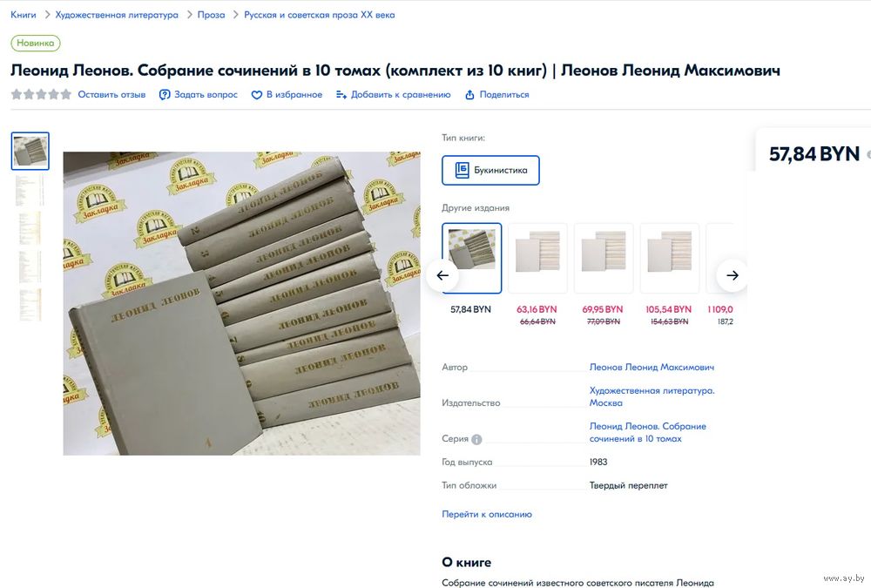Select the Букинистика book type option
This screenshot has height=588, width=871.
(490, 170)
